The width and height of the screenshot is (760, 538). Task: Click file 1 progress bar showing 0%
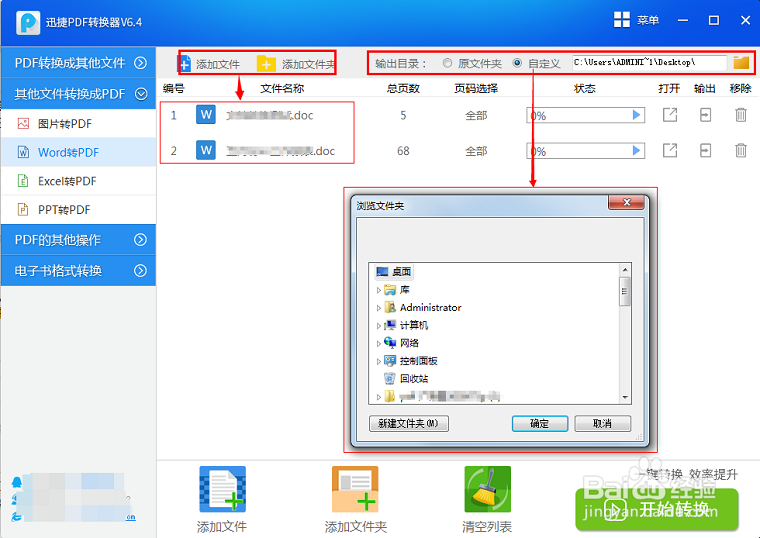coord(586,115)
